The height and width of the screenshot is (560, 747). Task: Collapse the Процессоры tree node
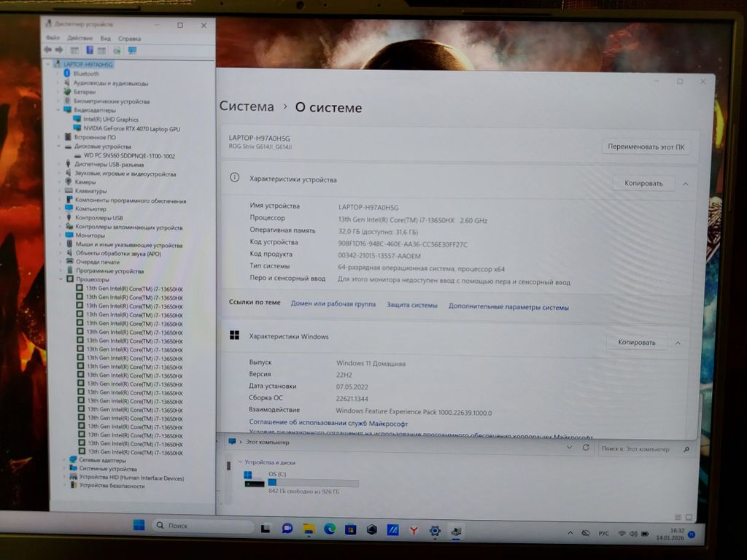click(x=61, y=279)
